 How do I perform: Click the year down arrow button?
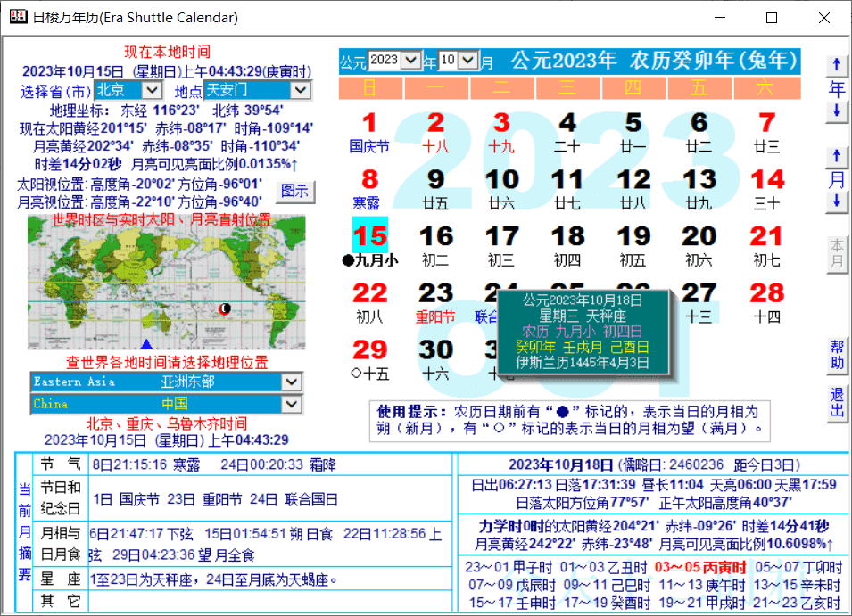[836, 111]
